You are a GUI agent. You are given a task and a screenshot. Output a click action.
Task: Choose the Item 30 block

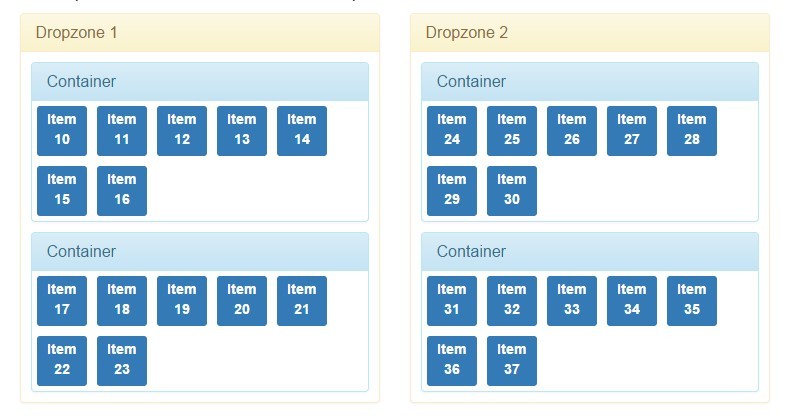coord(512,191)
